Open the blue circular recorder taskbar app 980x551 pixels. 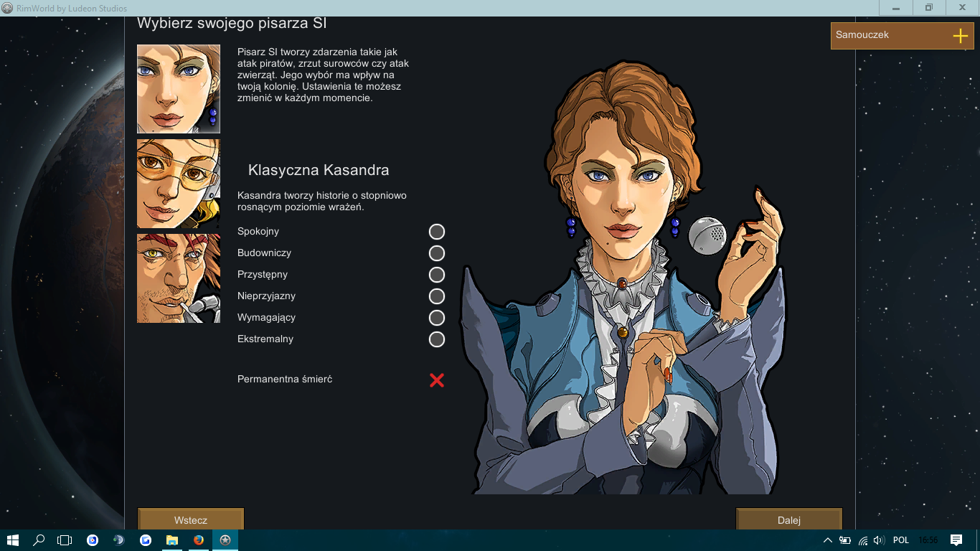tap(93, 540)
